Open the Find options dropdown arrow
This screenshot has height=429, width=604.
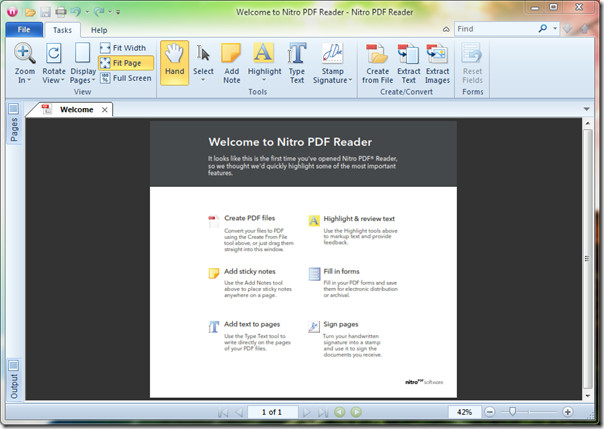pyautogui.click(x=555, y=28)
